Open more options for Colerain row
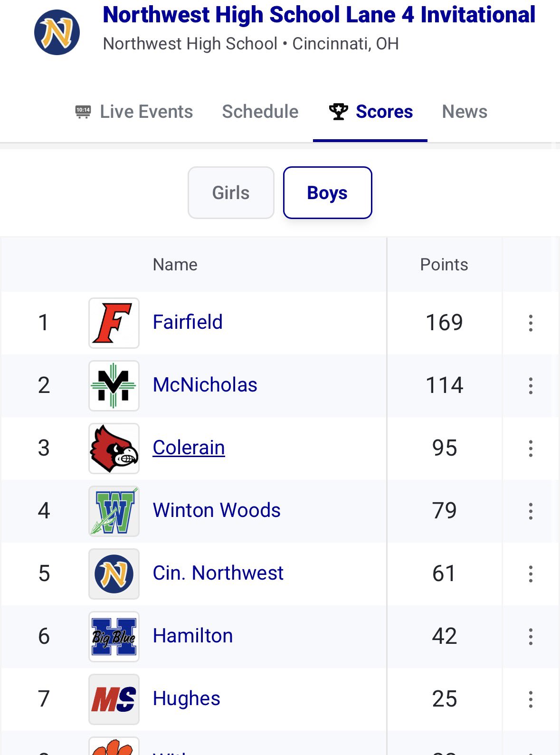Viewport: 560px width, 755px height. click(531, 449)
